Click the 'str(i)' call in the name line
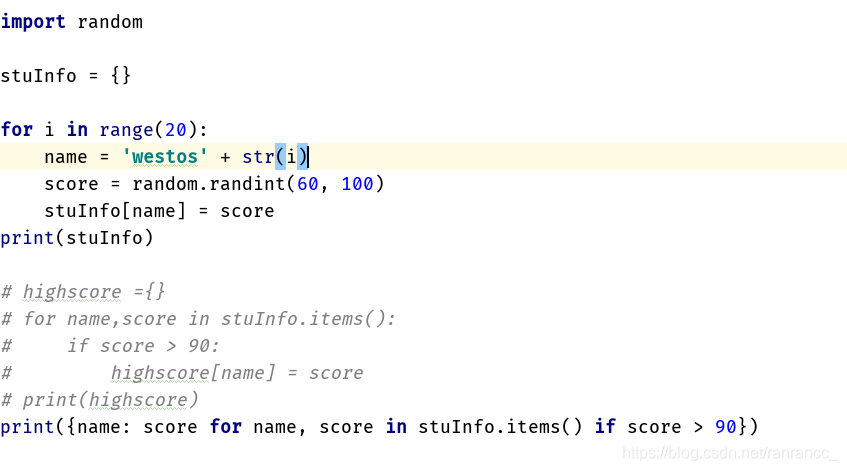 275,157
